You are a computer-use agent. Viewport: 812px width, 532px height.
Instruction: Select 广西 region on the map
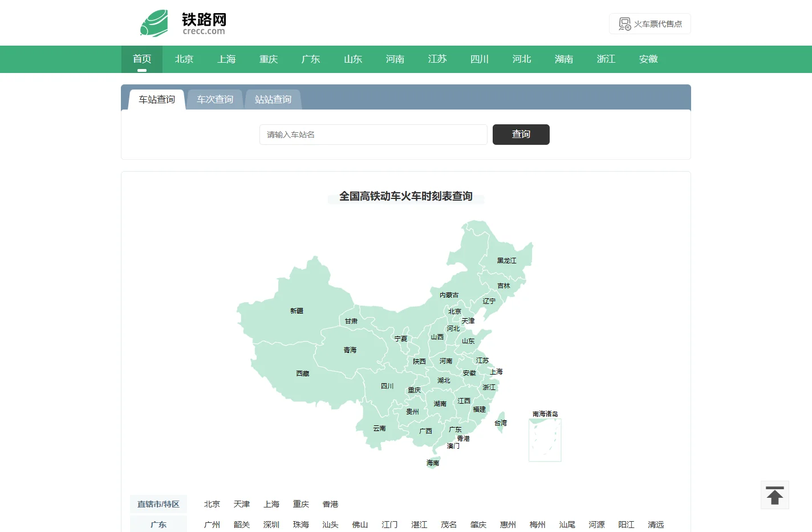tap(425, 431)
